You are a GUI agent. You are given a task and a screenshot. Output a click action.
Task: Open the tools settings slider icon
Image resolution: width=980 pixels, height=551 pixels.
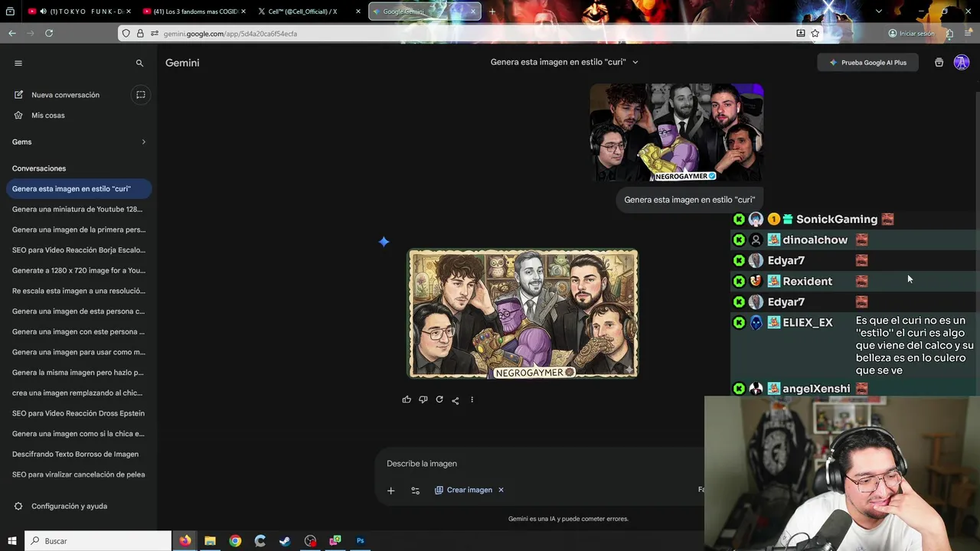[x=415, y=491]
